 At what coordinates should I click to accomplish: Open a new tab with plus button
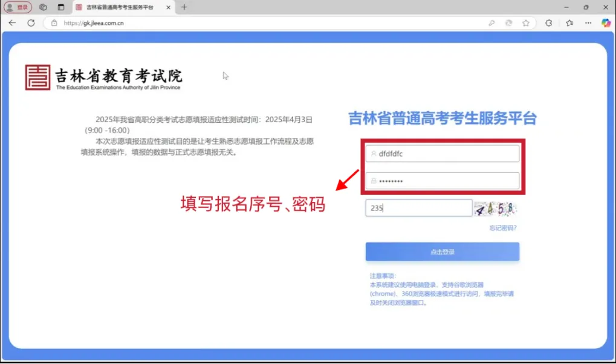(184, 7)
